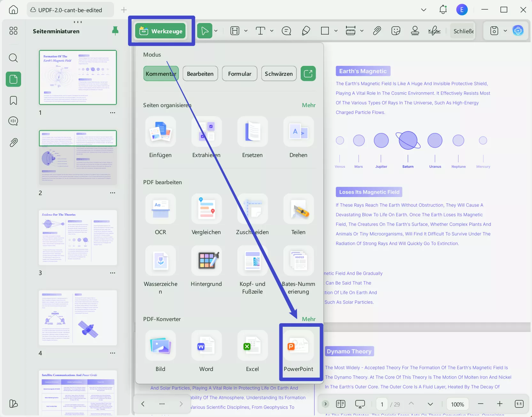Select the text highlight tool

click(x=235, y=31)
